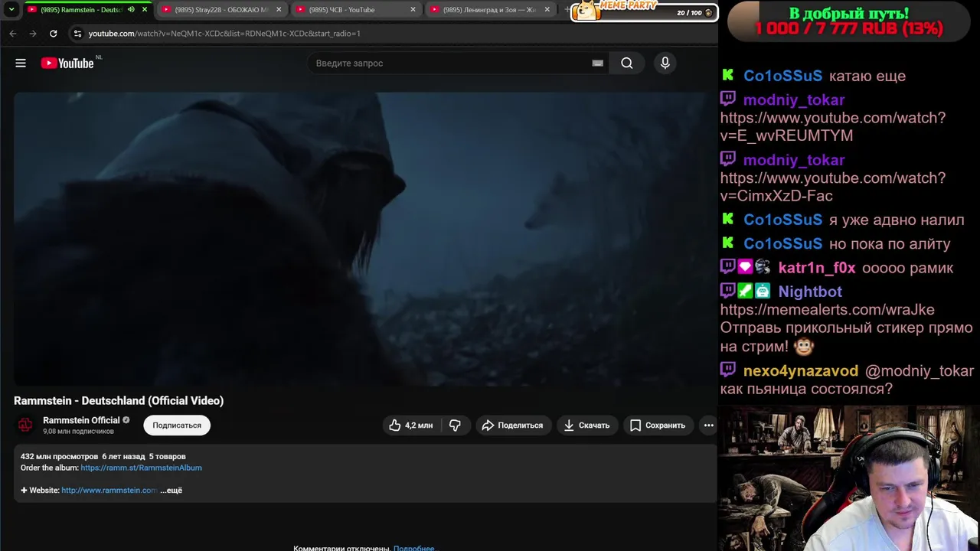The width and height of the screenshot is (980, 551).
Task: Click the katr1n_f0x username in chat
Action: [x=817, y=268]
